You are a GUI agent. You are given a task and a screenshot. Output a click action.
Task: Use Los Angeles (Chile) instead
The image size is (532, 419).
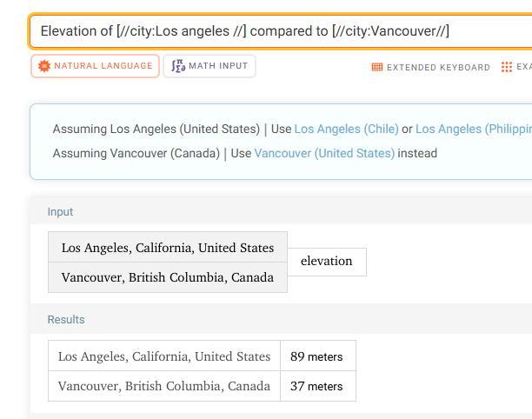(x=347, y=129)
